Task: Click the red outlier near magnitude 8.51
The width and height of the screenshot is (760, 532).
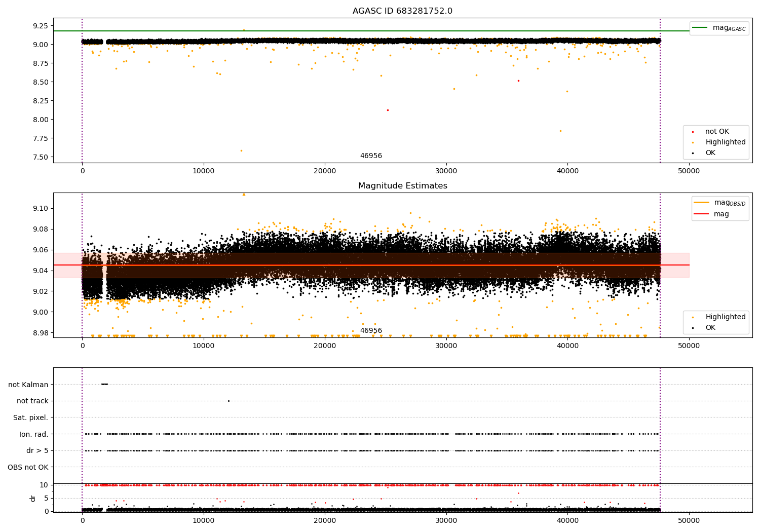Action: (518, 81)
